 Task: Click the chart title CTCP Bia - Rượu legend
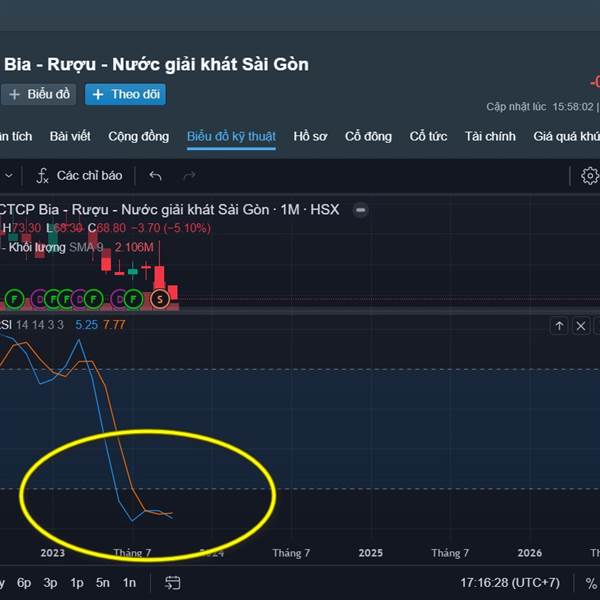169,210
